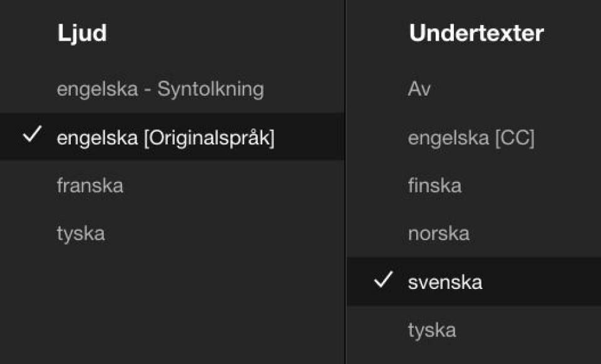Click the Undertexter heading
The width and height of the screenshot is (601, 364).
(476, 33)
